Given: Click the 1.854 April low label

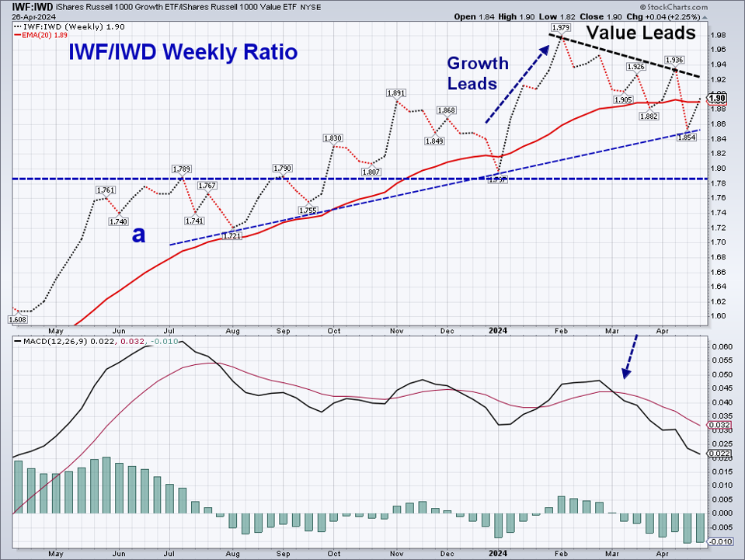Looking at the screenshot, I should 686,137.
